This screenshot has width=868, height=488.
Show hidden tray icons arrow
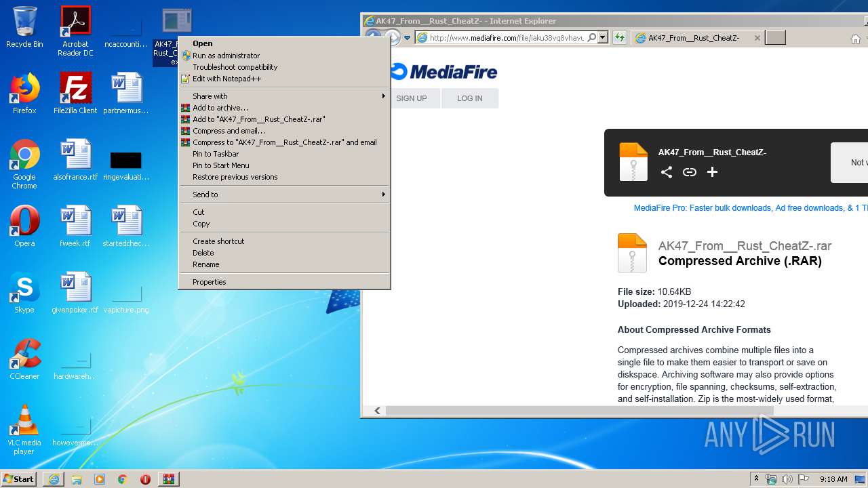[756, 479]
